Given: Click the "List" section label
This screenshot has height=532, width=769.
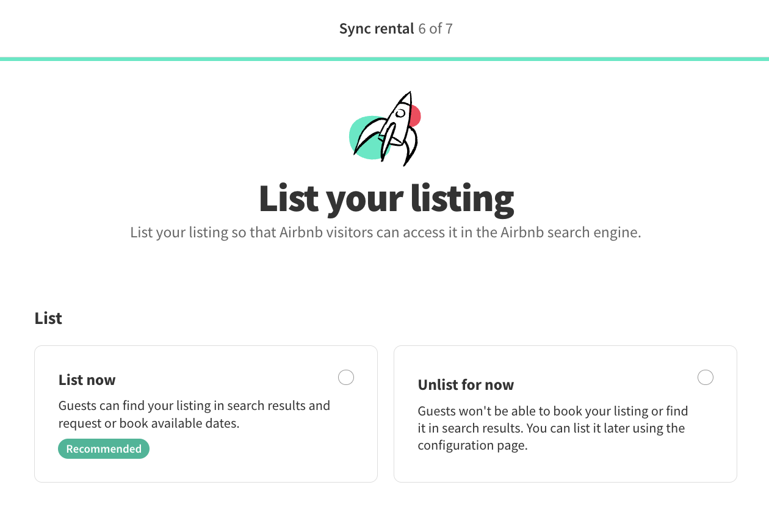Looking at the screenshot, I should point(48,318).
